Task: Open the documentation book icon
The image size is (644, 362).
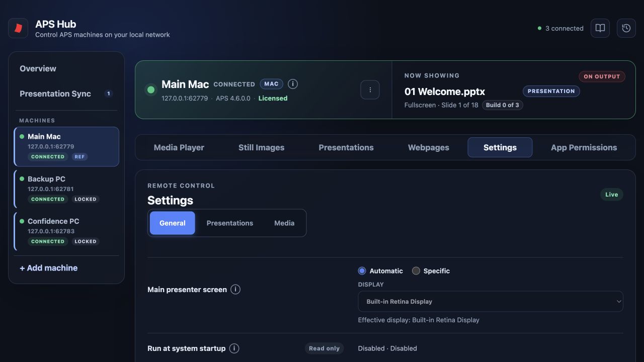Action: pyautogui.click(x=600, y=28)
